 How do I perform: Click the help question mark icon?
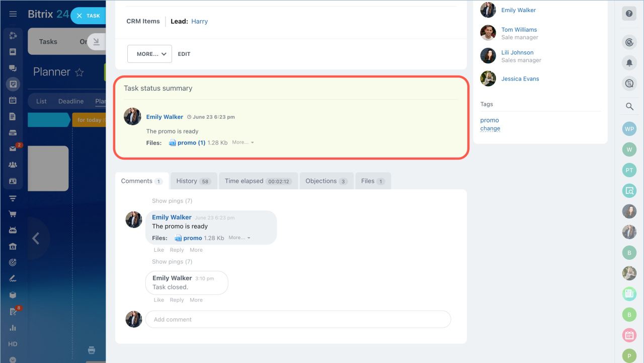coord(629,14)
